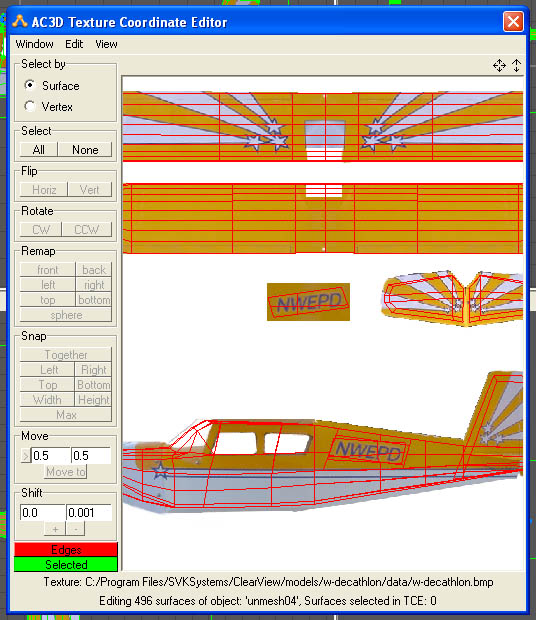Click the Shift 0.001 input field
The width and height of the screenshot is (536, 620).
click(x=89, y=513)
